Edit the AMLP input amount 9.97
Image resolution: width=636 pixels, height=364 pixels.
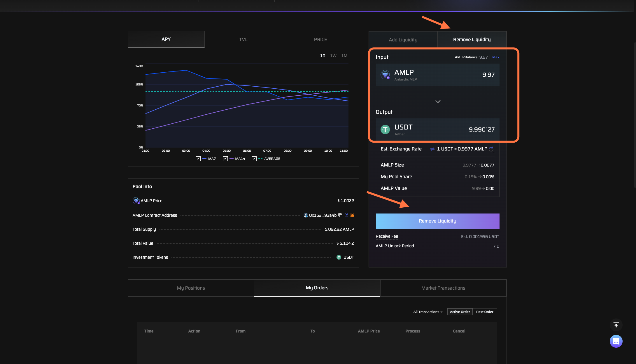(x=488, y=75)
